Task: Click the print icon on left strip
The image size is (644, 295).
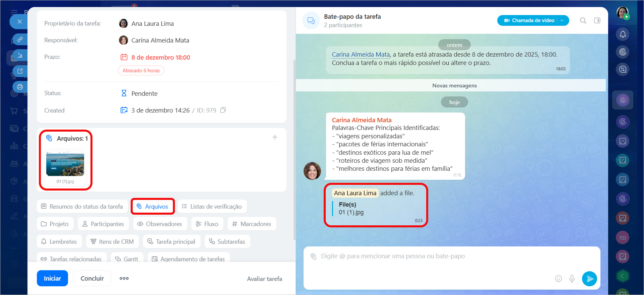Action: [20, 87]
